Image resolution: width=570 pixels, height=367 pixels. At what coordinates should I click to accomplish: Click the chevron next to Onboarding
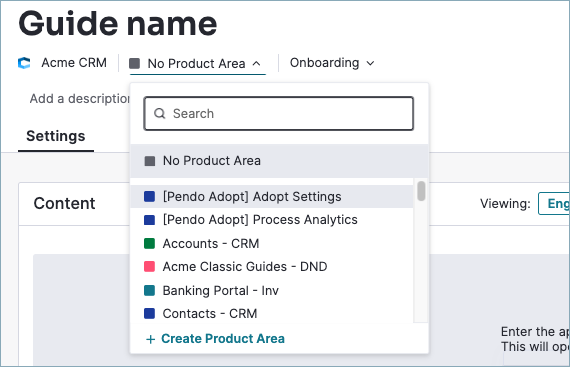(x=370, y=63)
